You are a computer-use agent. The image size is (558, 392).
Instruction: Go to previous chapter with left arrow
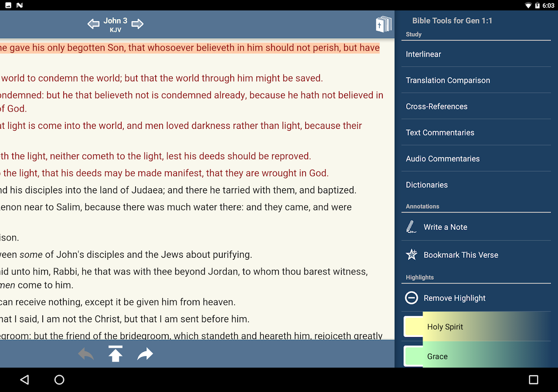(93, 24)
